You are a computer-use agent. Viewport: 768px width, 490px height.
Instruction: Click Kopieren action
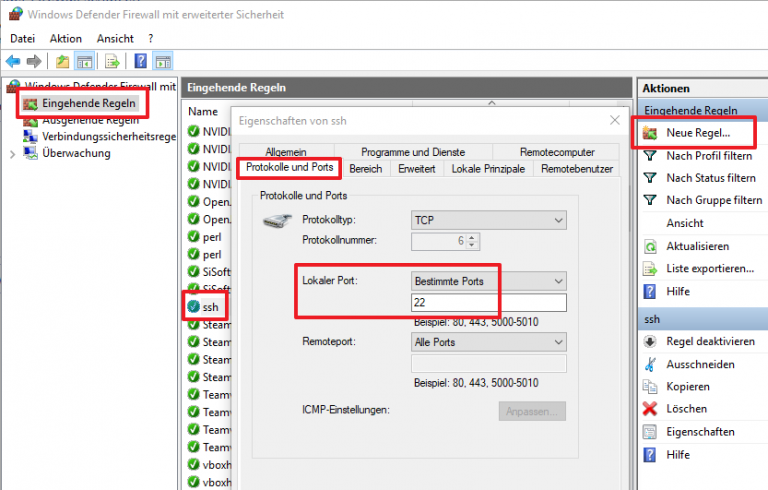click(x=688, y=387)
